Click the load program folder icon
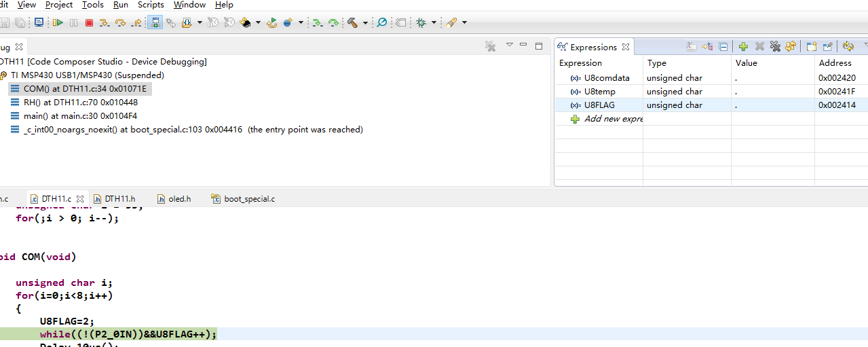This screenshot has width=868, height=347. [x=187, y=22]
